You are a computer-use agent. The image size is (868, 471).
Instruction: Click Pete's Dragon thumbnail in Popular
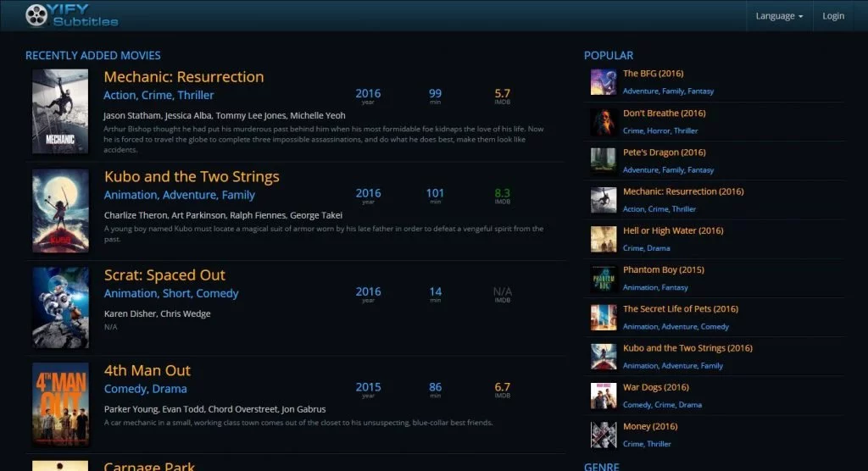click(603, 160)
